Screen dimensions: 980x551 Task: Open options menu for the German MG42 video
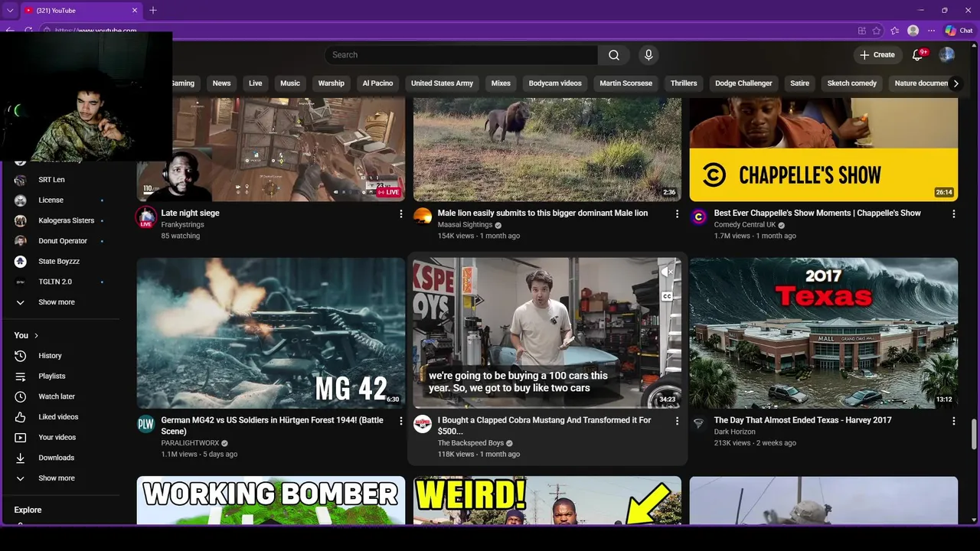(x=400, y=421)
